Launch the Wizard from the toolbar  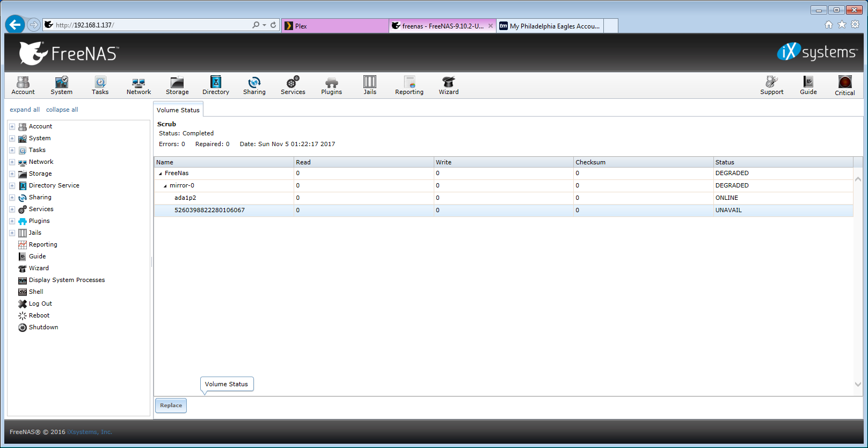[x=449, y=85]
